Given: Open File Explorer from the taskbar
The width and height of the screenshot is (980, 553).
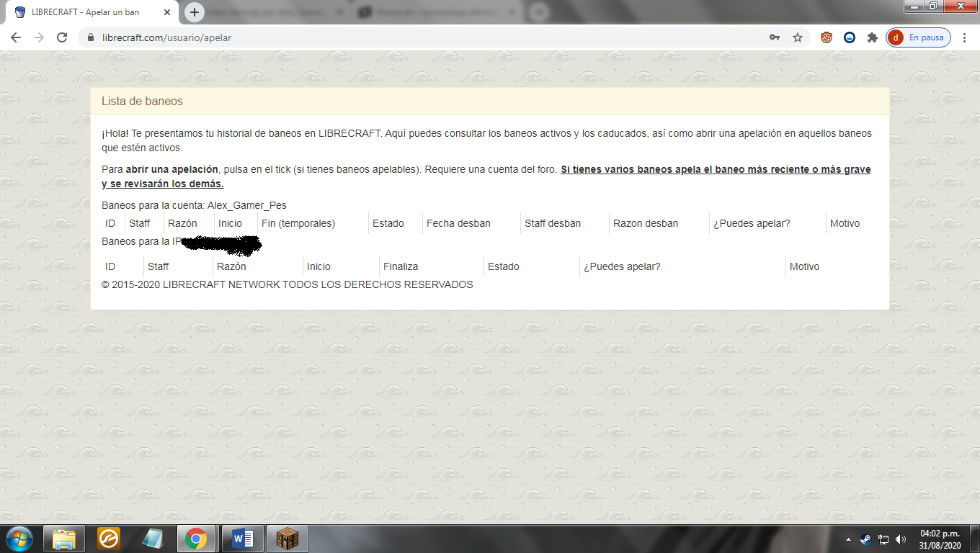Looking at the screenshot, I should pos(64,539).
